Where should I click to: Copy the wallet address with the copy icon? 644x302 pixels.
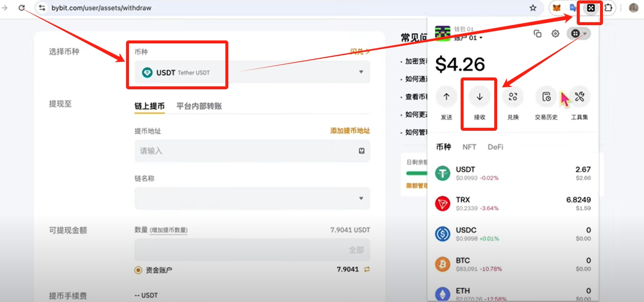(x=538, y=34)
